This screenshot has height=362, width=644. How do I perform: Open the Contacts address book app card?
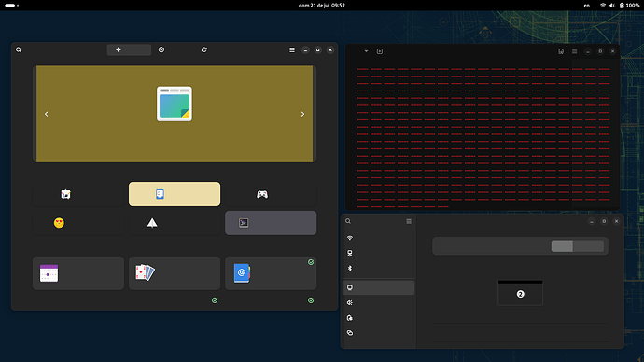[271, 273]
